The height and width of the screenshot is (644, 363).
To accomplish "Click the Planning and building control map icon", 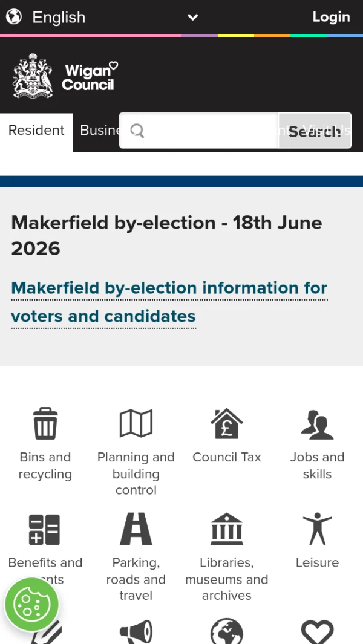I will tap(136, 423).
